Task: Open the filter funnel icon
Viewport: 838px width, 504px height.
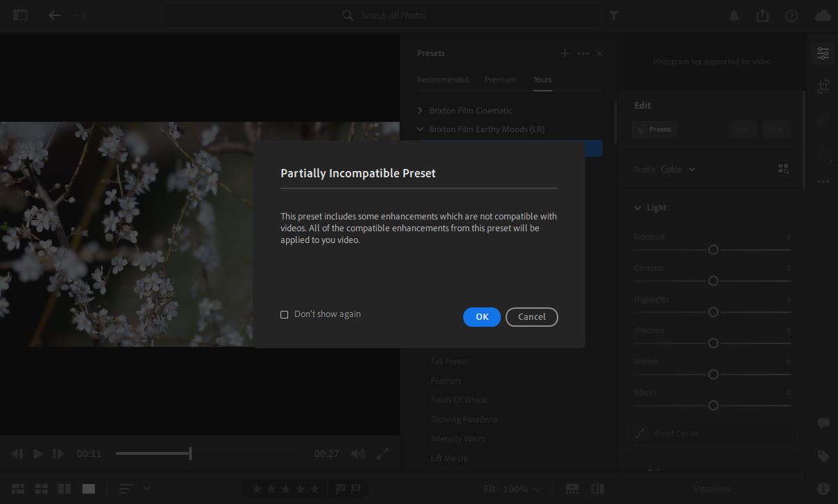Action: [614, 15]
